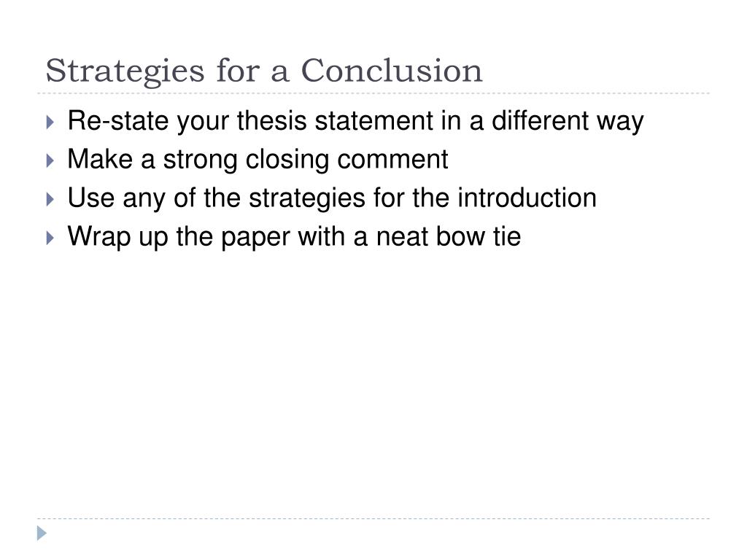Click the word "introduction" in the third bullet
Viewport: 747px width, 560px height.
coord(527,197)
